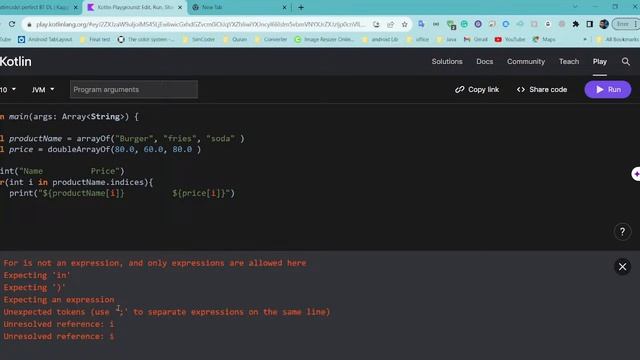Screen dimensions: 640x360
Task: Open the help question mark button
Action: pyautogui.click(x=622, y=232)
